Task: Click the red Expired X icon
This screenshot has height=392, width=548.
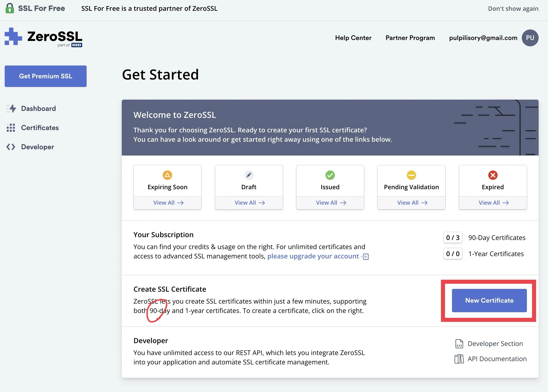Action: (492, 175)
